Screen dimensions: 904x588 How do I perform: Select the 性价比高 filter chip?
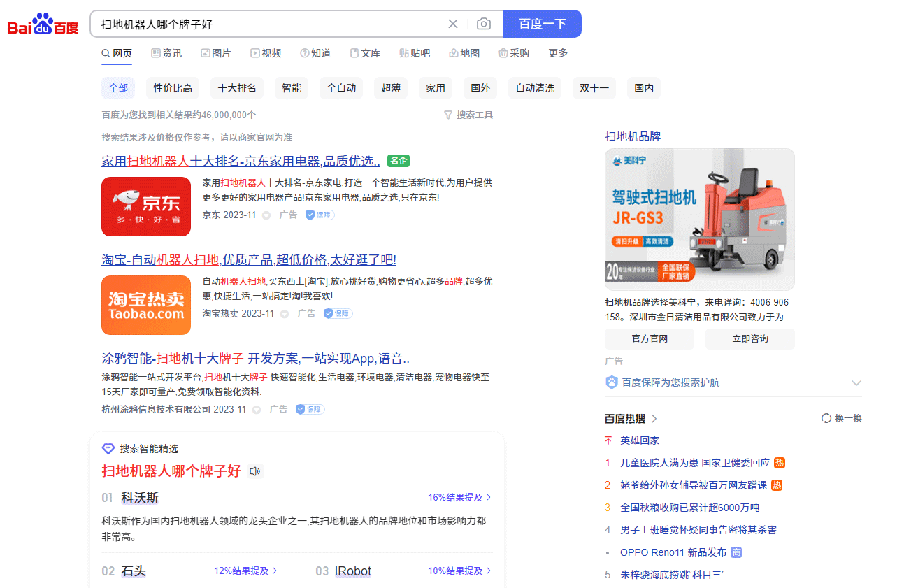click(x=173, y=88)
